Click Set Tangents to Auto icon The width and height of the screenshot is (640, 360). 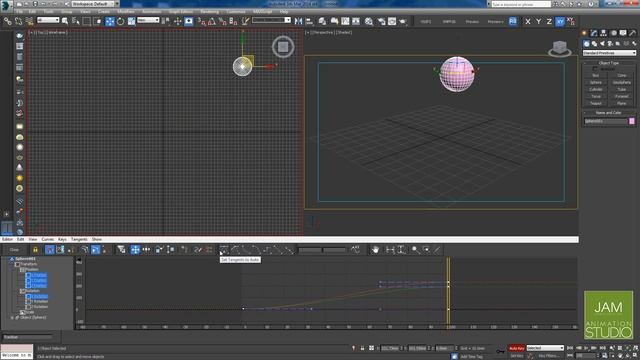point(224,249)
